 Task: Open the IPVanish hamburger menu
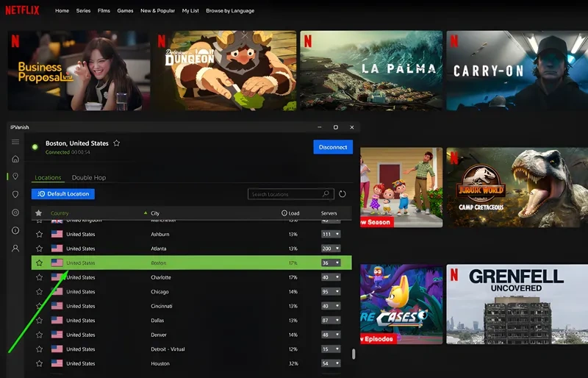[15, 141]
